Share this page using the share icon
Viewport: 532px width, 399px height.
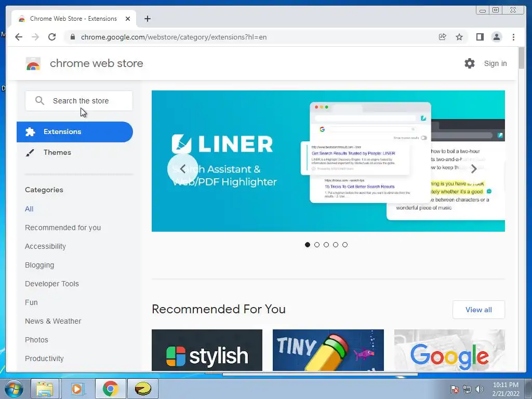[442, 37]
